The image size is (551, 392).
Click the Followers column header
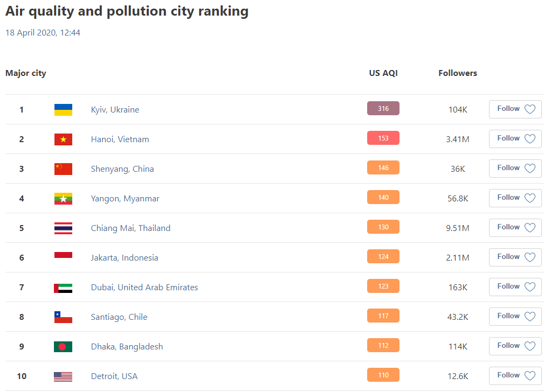[457, 73]
